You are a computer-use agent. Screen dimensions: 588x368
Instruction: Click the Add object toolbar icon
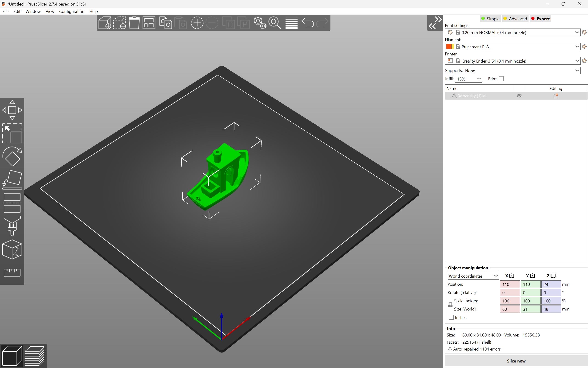[x=105, y=23]
